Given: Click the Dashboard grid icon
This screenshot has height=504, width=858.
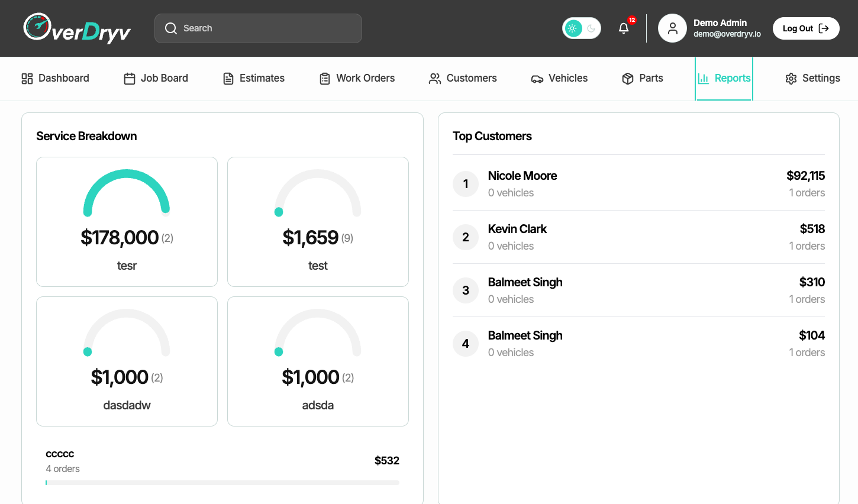Looking at the screenshot, I should (27, 79).
